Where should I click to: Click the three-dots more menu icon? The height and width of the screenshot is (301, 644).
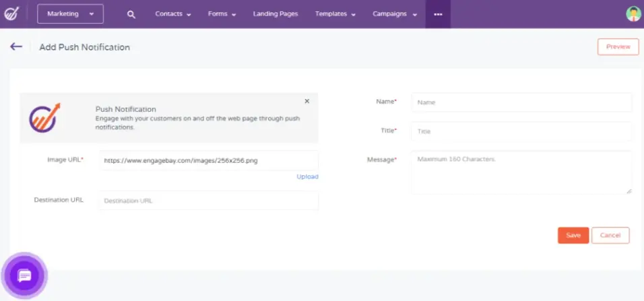438,14
